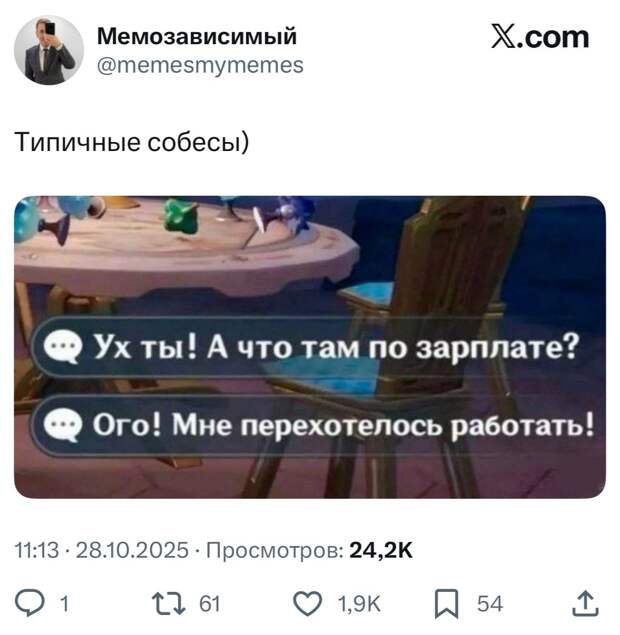
Task: Like the post with the heart icon
Action: [x=308, y=604]
